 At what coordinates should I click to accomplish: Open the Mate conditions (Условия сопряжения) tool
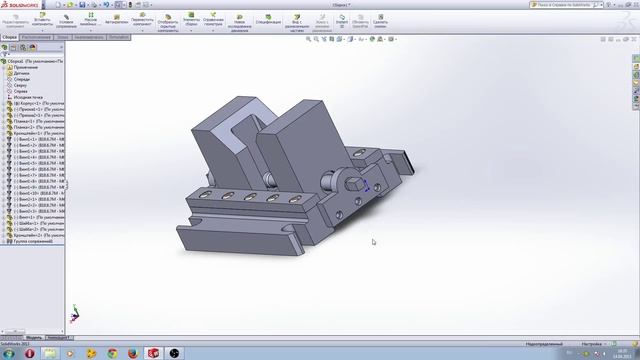[66, 22]
